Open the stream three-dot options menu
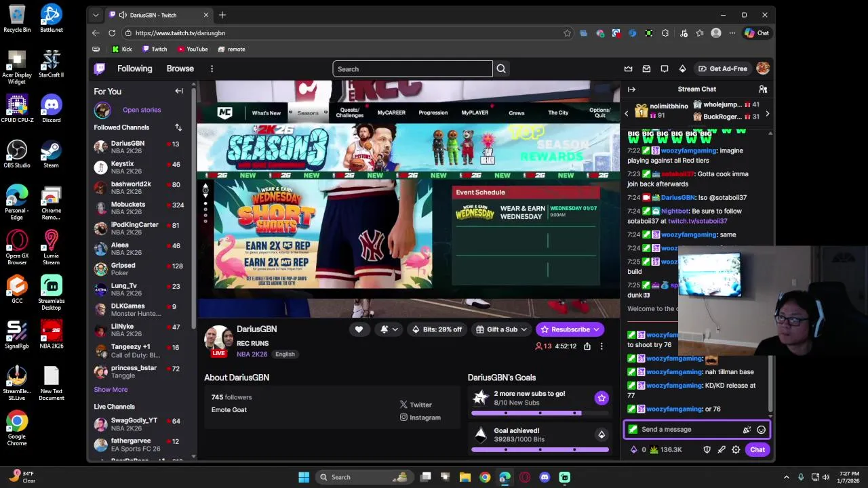Image resolution: width=868 pixels, height=488 pixels. (601, 346)
